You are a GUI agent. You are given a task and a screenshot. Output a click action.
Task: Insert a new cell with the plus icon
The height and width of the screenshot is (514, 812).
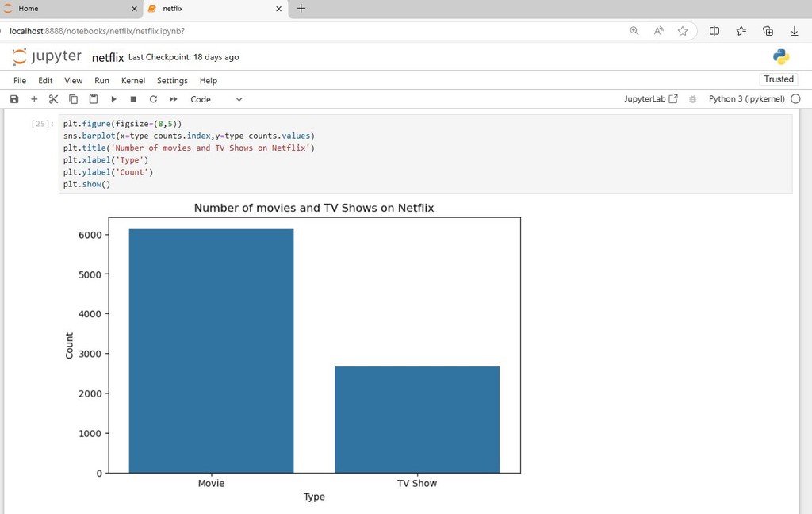[34, 99]
